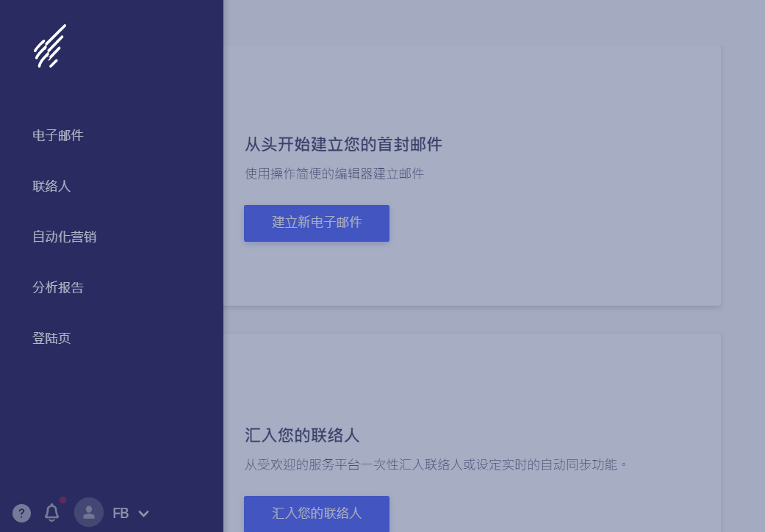Click the red notification badge on the bell
Screen dimensions: 765x532
pyautogui.click(x=63, y=500)
